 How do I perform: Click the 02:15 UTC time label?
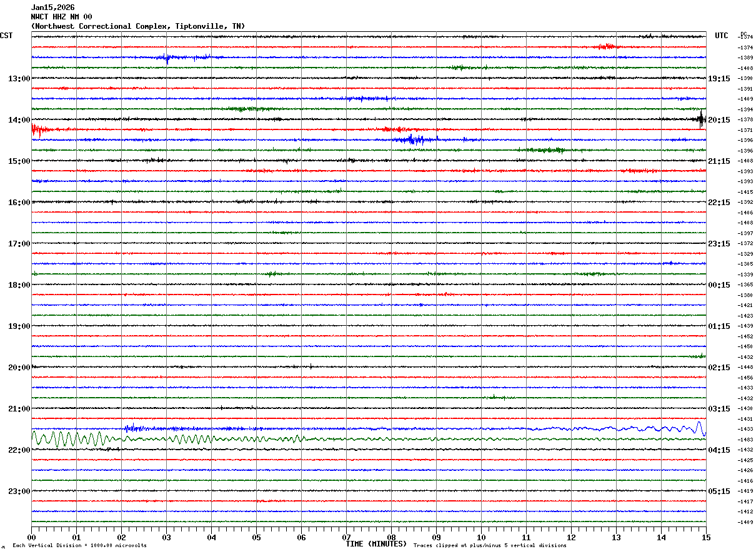[x=719, y=368]
